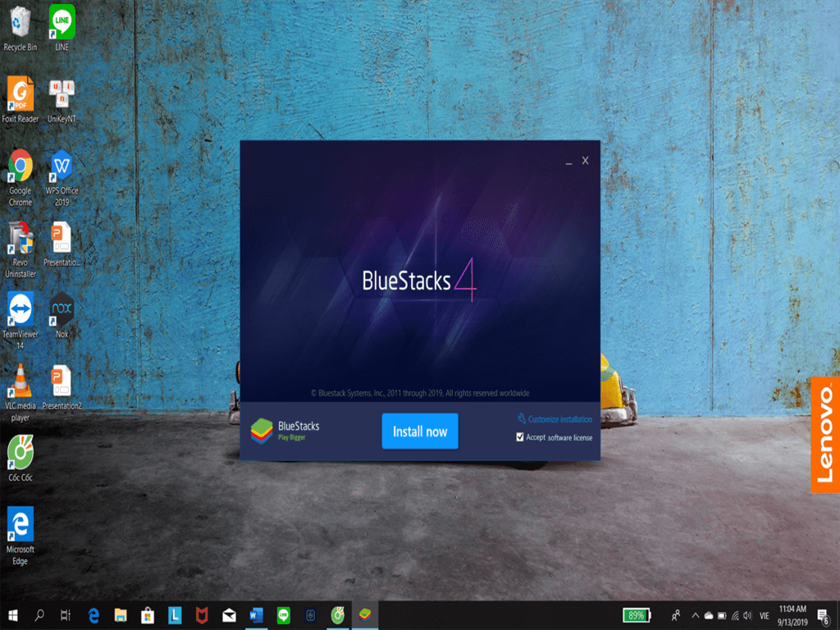Open the VIE input language selector
Screen dimensions: 840x630
pyautogui.click(x=764, y=614)
